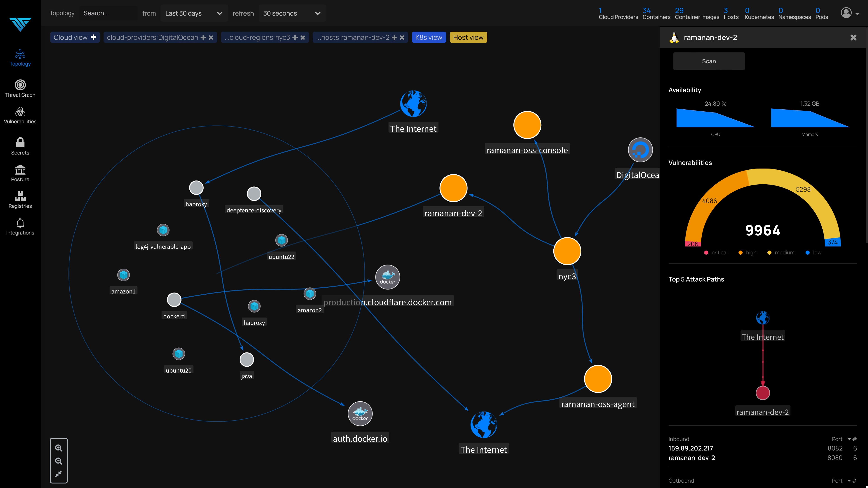The image size is (868, 488).
Task: Click the Scan button
Action: (709, 61)
